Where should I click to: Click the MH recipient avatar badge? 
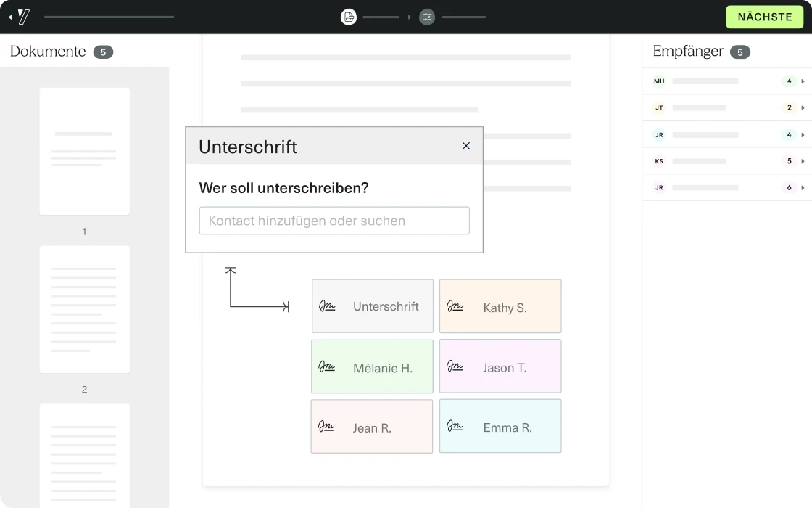pos(659,81)
